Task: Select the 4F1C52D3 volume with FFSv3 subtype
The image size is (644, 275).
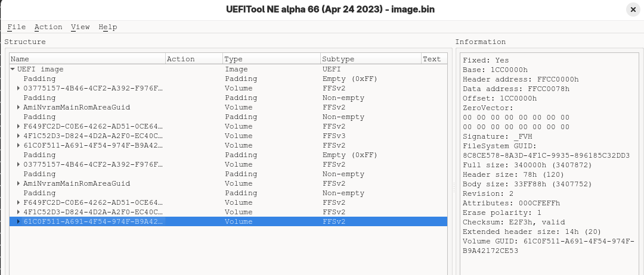Action: coord(92,136)
